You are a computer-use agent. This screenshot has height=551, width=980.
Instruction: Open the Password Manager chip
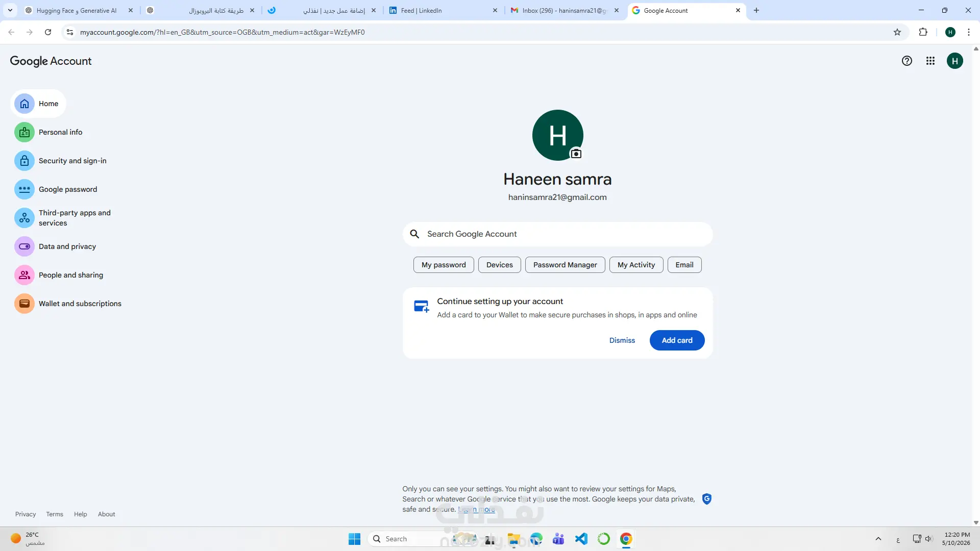565,265
